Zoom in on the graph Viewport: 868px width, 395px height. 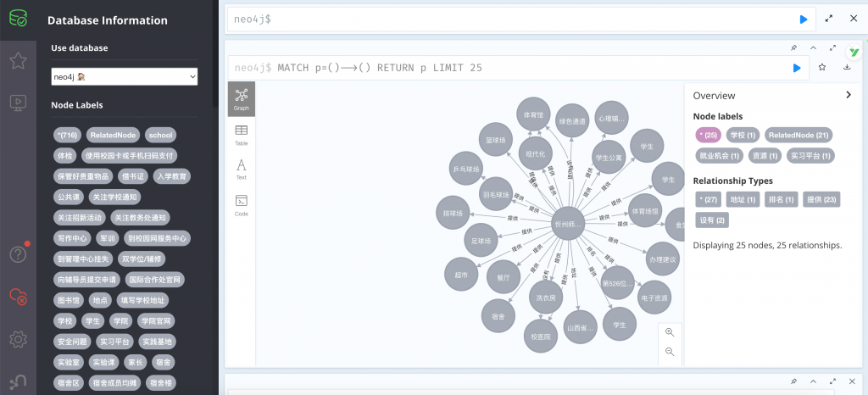pyautogui.click(x=670, y=332)
